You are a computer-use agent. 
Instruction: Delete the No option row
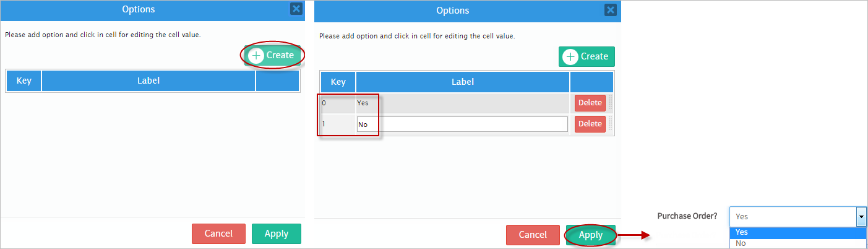click(590, 124)
